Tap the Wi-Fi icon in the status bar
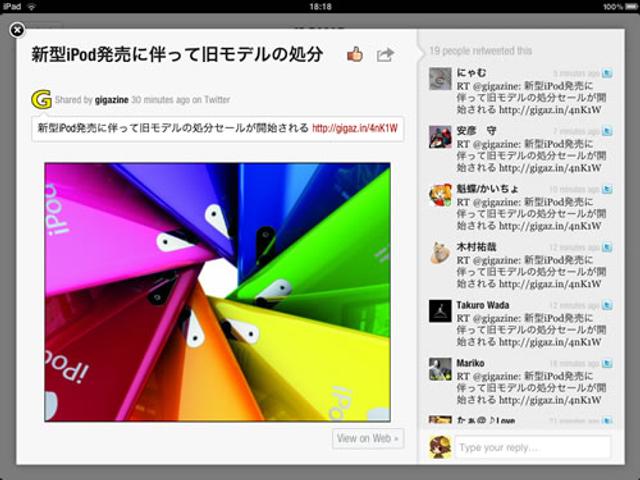The height and width of the screenshot is (480, 640). pyautogui.click(x=31, y=6)
